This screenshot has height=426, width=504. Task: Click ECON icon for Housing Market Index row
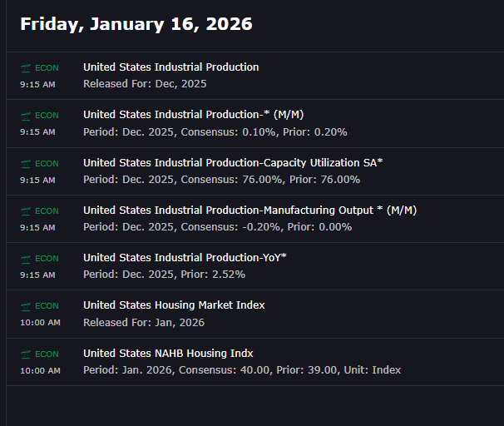[x=26, y=306]
